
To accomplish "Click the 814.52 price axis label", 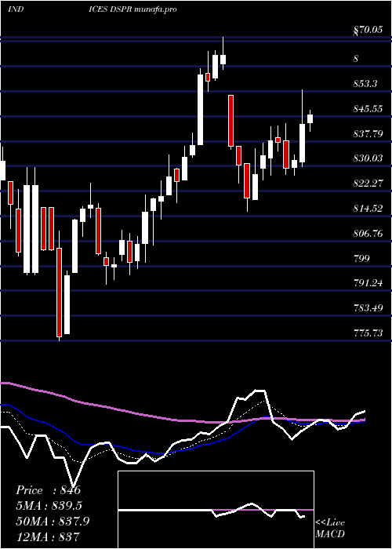I will (368, 209).
